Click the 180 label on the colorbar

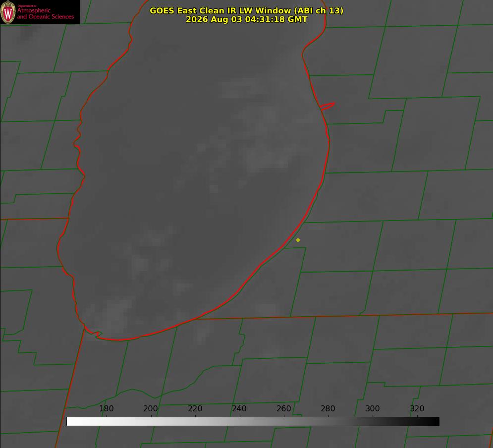point(106,408)
